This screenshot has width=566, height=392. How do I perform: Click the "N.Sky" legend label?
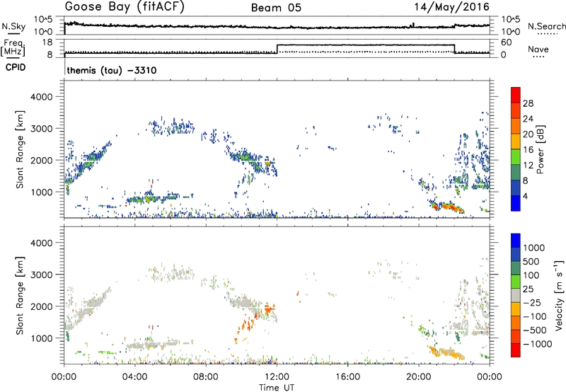(13, 26)
